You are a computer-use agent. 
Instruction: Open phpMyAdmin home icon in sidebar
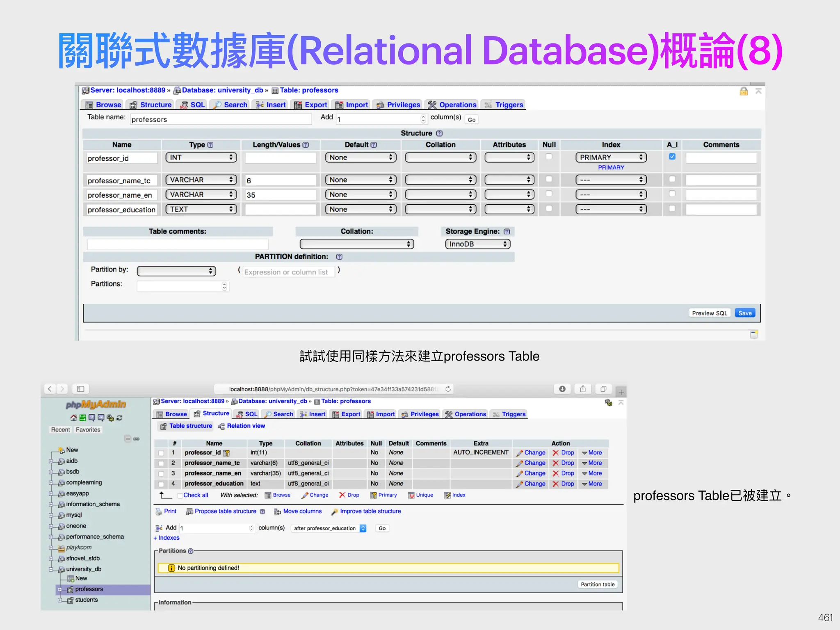(73, 418)
